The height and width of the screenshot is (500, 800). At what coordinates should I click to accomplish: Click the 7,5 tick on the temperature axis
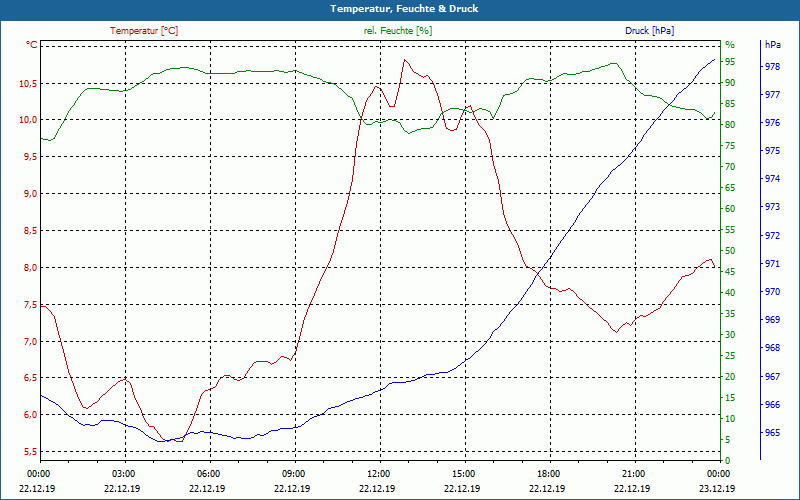click(x=30, y=305)
